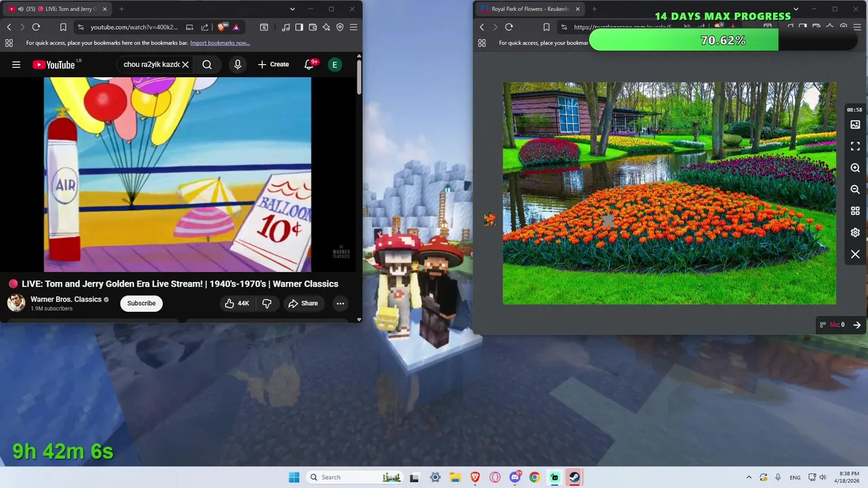Viewport: 868px width, 488px height.
Task: Open Brave Leo AI icon in YouTube window
Action: [326, 27]
